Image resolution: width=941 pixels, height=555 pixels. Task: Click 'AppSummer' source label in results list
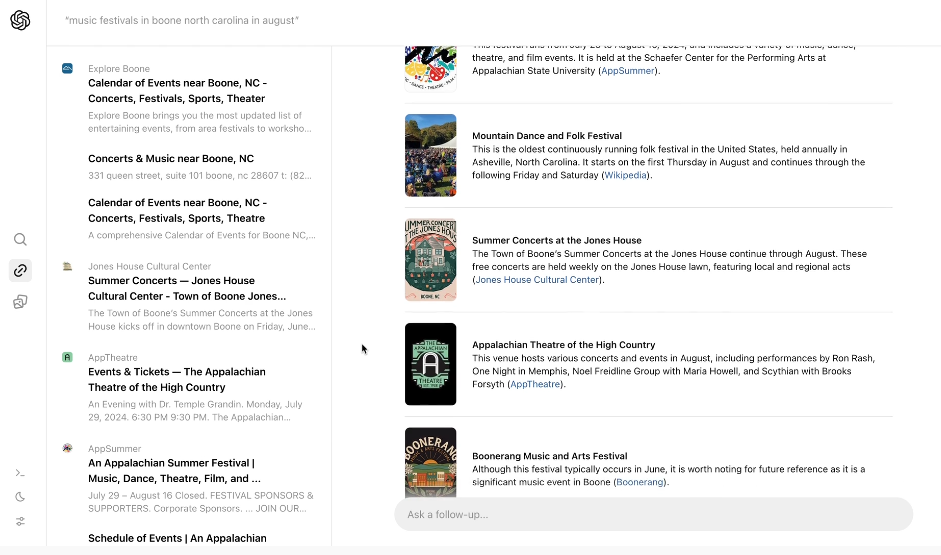pyautogui.click(x=115, y=449)
